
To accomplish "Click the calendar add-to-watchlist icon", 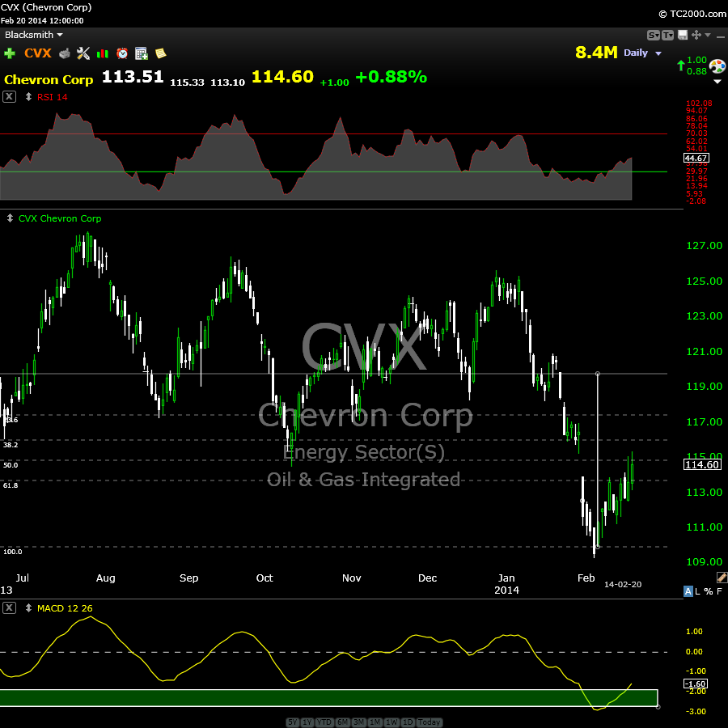I will click(x=141, y=53).
